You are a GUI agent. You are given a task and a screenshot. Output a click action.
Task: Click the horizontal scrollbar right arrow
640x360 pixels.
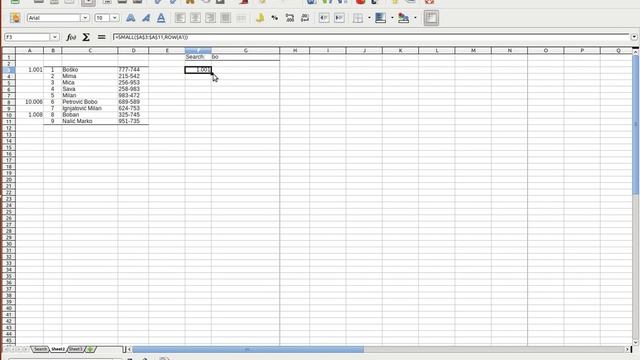[627, 349]
